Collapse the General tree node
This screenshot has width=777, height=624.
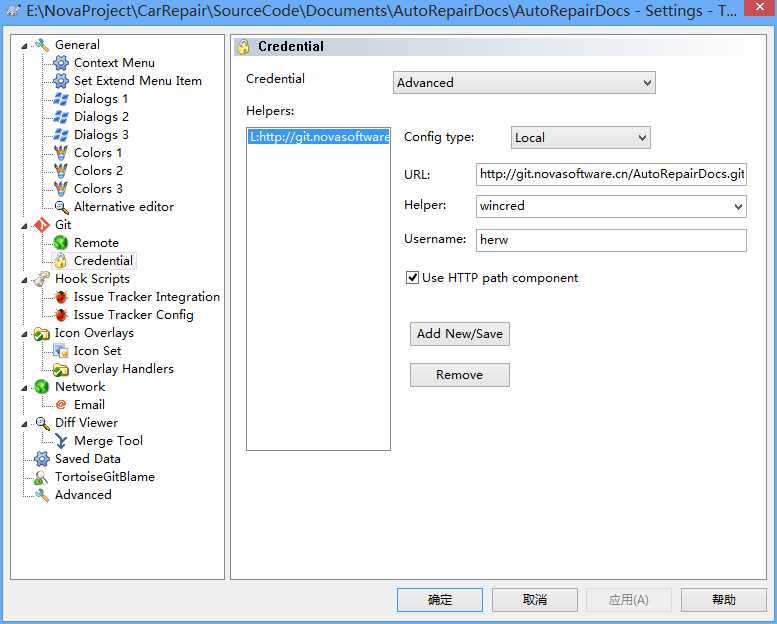(24, 46)
